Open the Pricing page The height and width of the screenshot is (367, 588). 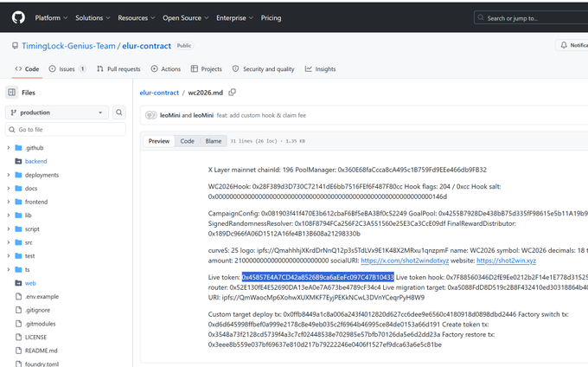click(x=271, y=18)
